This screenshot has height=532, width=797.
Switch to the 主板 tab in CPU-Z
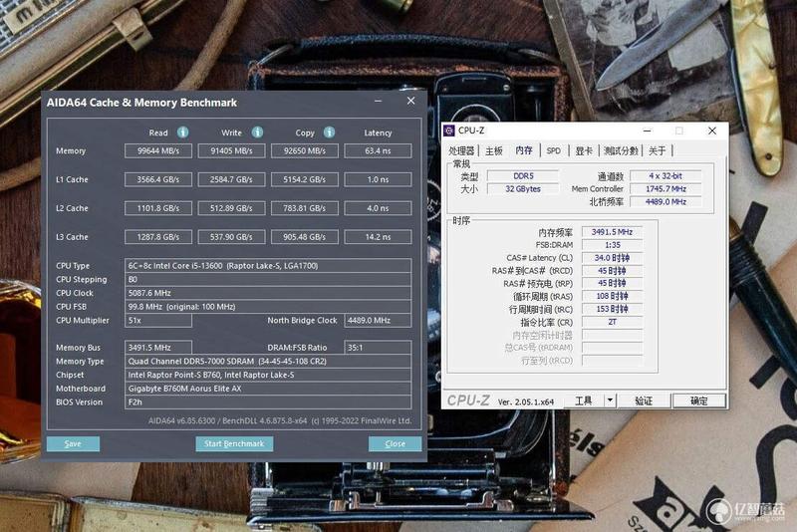click(x=493, y=150)
